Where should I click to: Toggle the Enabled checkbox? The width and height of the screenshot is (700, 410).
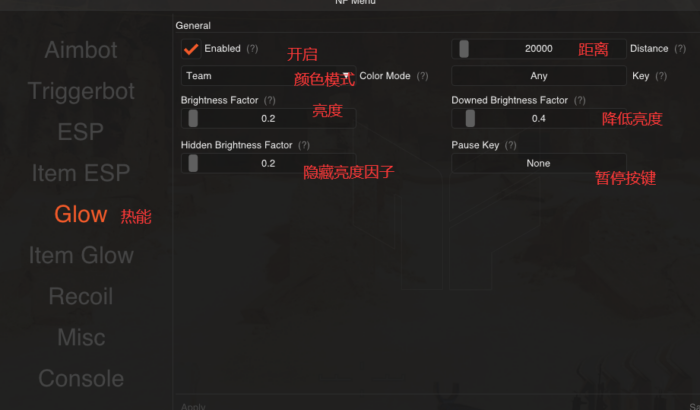[191, 49]
